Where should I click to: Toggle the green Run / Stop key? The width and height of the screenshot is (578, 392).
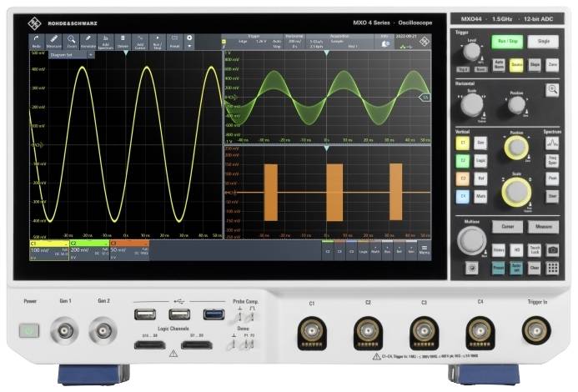click(x=505, y=41)
